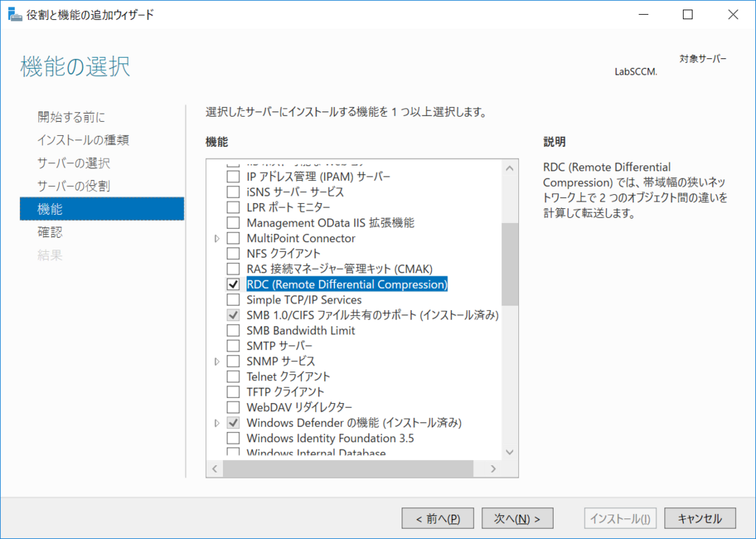Tick the LPR ポート モニター checkbox
The width and height of the screenshot is (756, 539).
(233, 207)
